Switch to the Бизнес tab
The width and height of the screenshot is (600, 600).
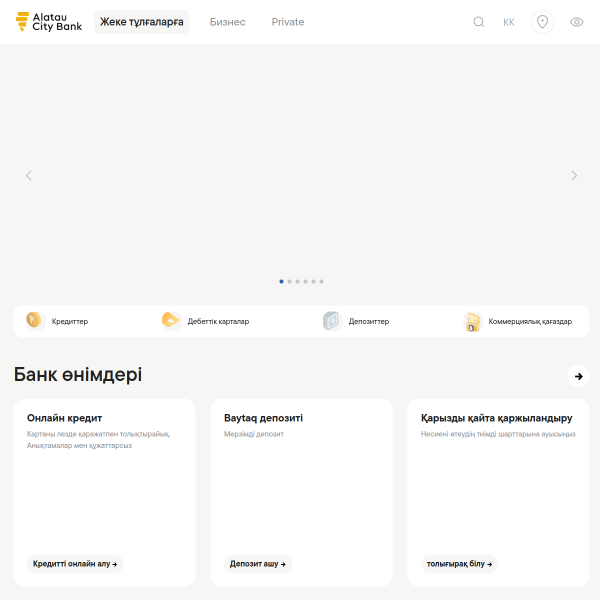click(228, 22)
